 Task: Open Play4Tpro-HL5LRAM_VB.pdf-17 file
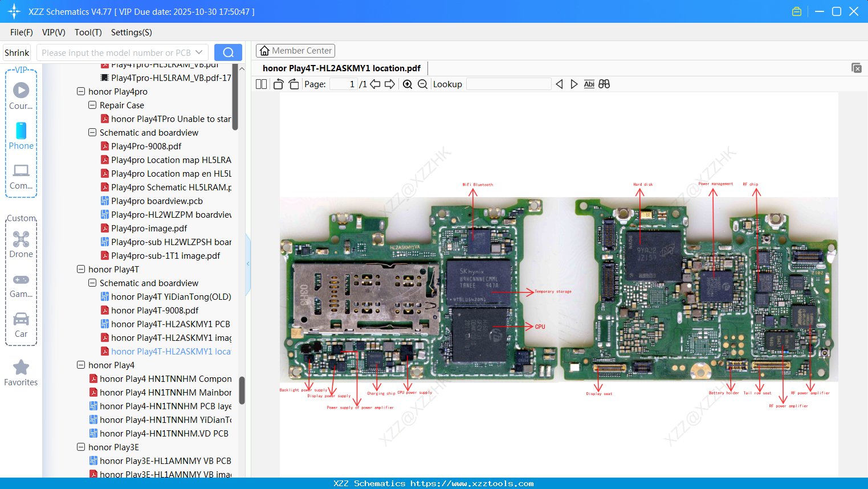point(166,78)
